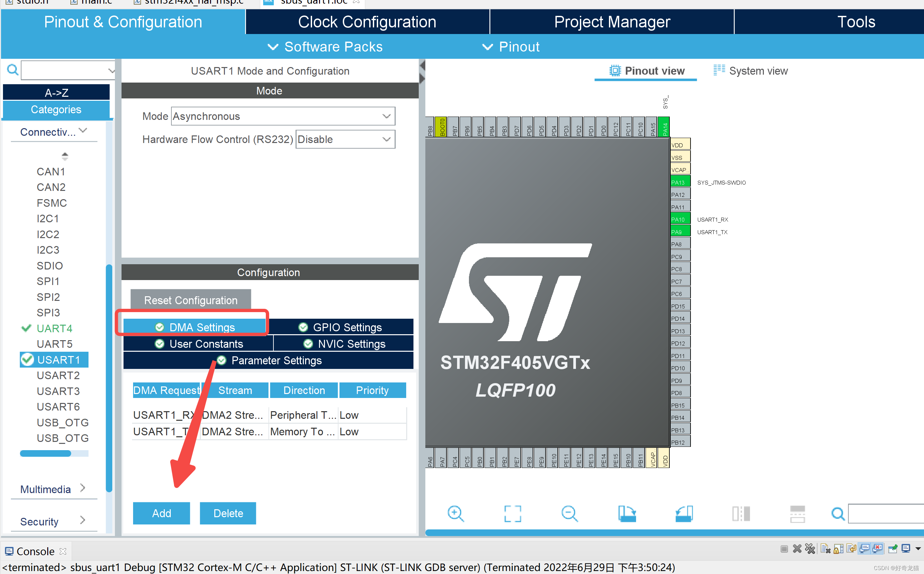This screenshot has height=574, width=924.
Task: Open the peripheral search dropdown arrow
Action: click(111, 70)
